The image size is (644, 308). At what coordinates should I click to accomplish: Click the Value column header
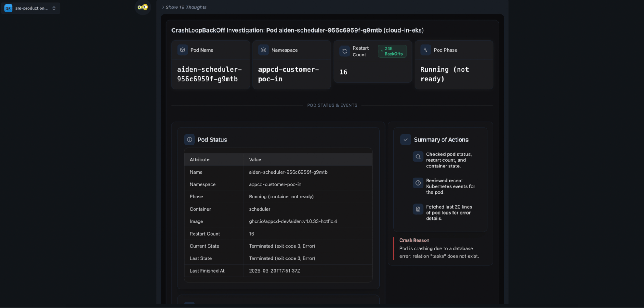pos(255,160)
